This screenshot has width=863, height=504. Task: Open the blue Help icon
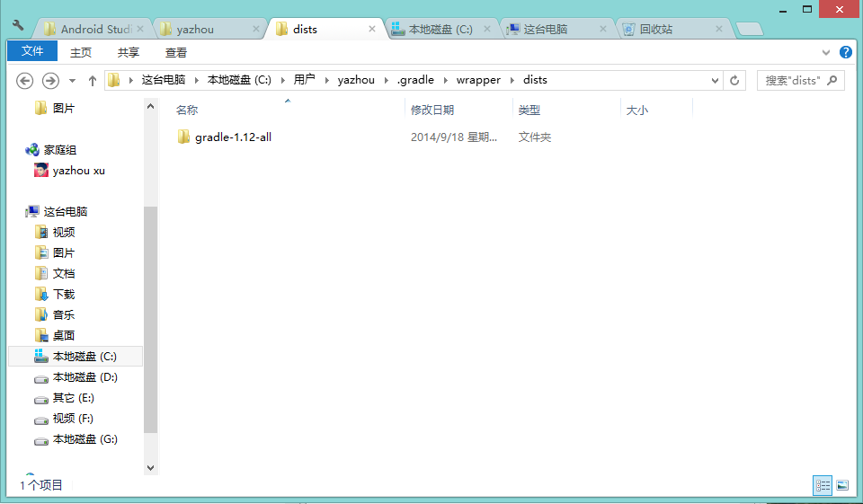(845, 52)
